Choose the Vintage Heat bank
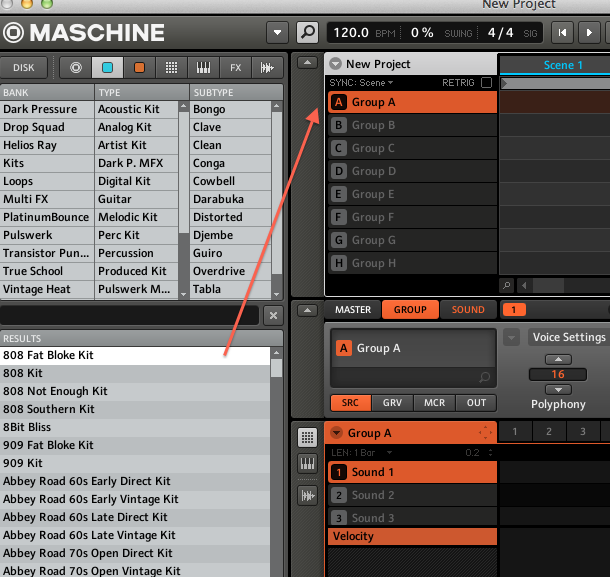Screen dimensions: 610x577 point(47,289)
